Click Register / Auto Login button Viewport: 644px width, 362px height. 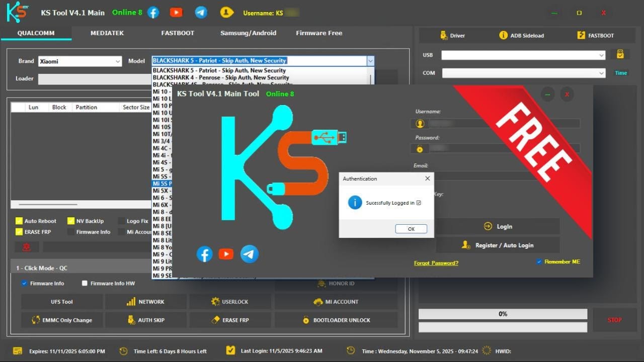coord(498,245)
